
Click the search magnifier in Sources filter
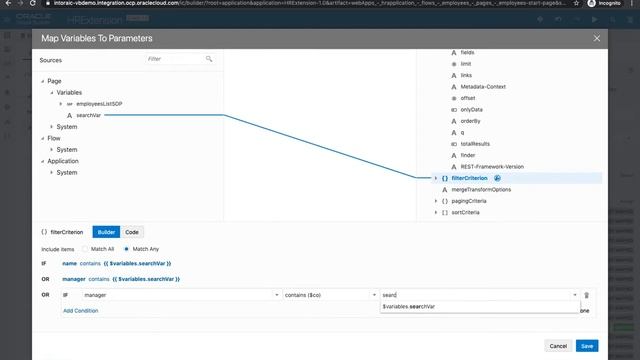click(x=209, y=59)
